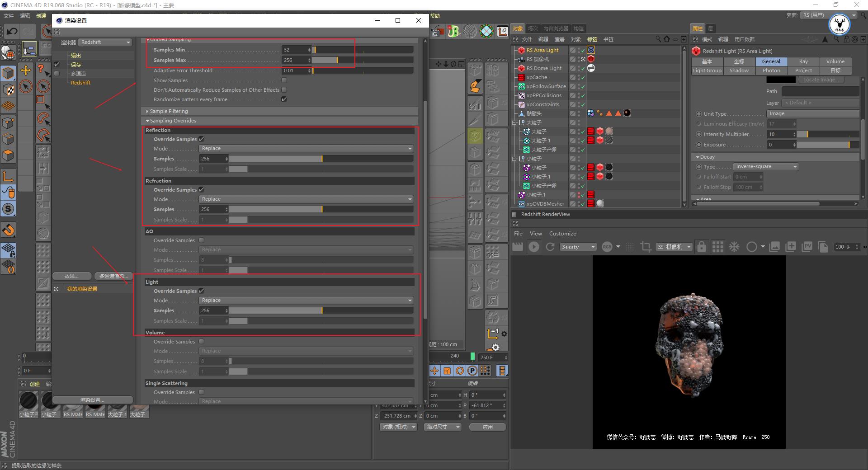The width and height of the screenshot is (868, 470).
Task: Collapse the 大粒子 group in object manager
Action: (514, 122)
